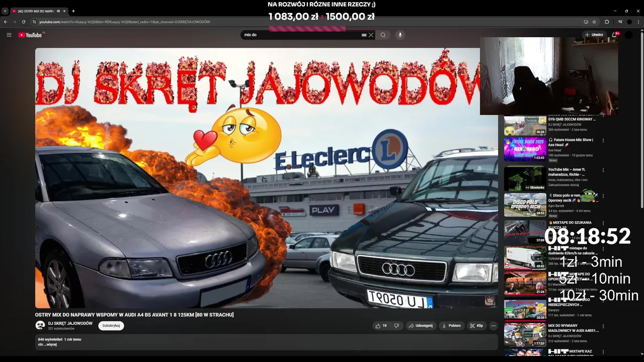Open YouTube notifications bell
Screen dimensions: 644x362
tap(615, 35)
